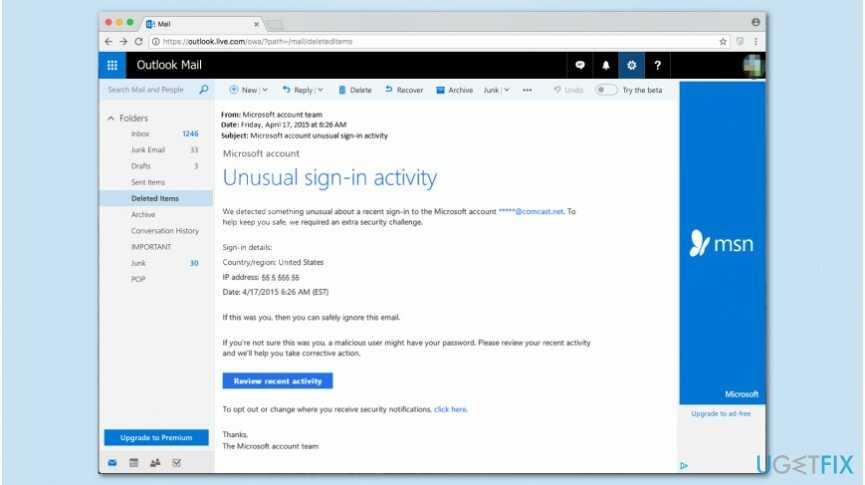Click the New message button
Viewport: 865px width, 485px height.
pyautogui.click(x=243, y=90)
